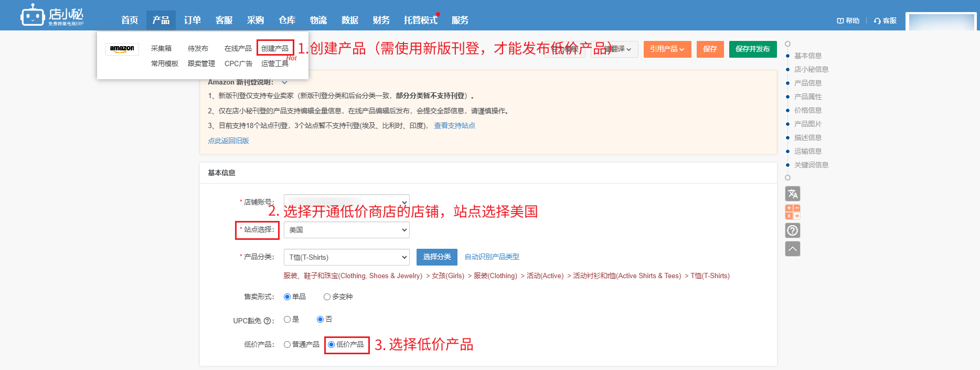Jump to 价格信息 in the section index
This screenshot has height=370, width=980.
808,110
